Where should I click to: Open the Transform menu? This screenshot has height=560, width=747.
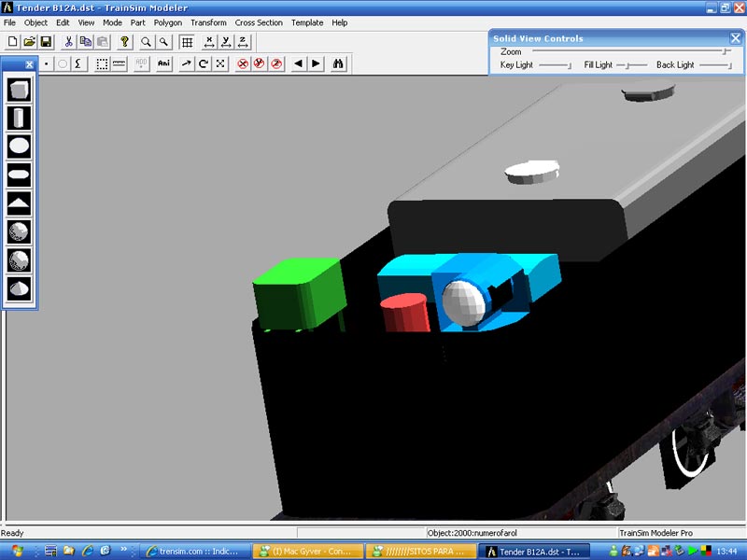coord(208,22)
